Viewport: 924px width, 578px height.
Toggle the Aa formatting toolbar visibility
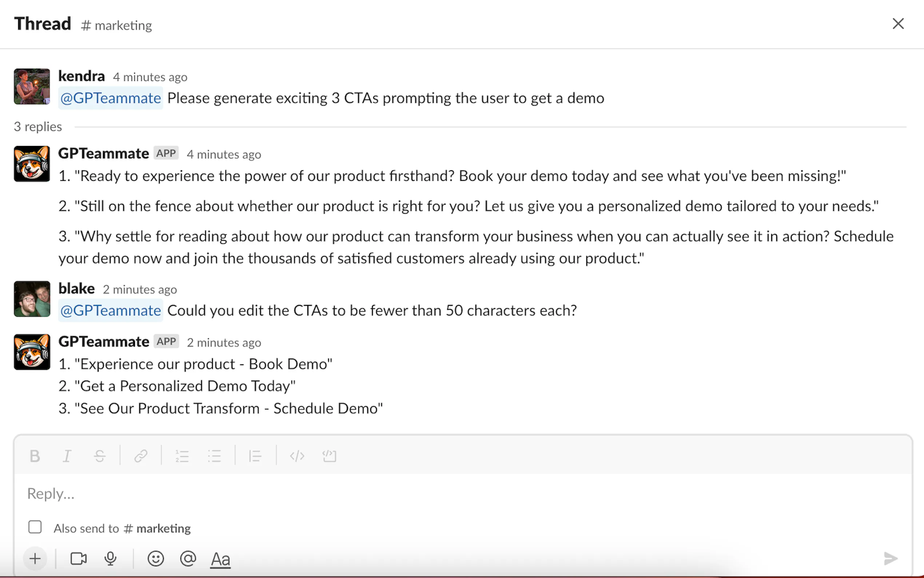point(220,559)
